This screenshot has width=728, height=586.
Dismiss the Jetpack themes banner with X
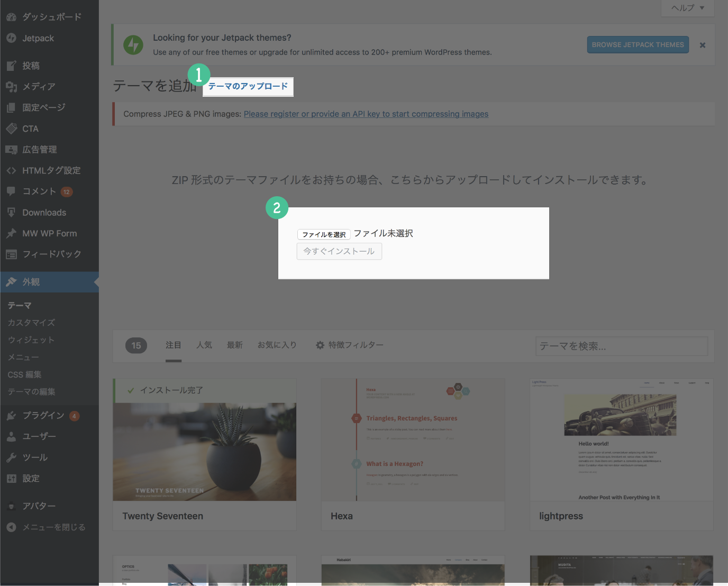(x=703, y=45)
